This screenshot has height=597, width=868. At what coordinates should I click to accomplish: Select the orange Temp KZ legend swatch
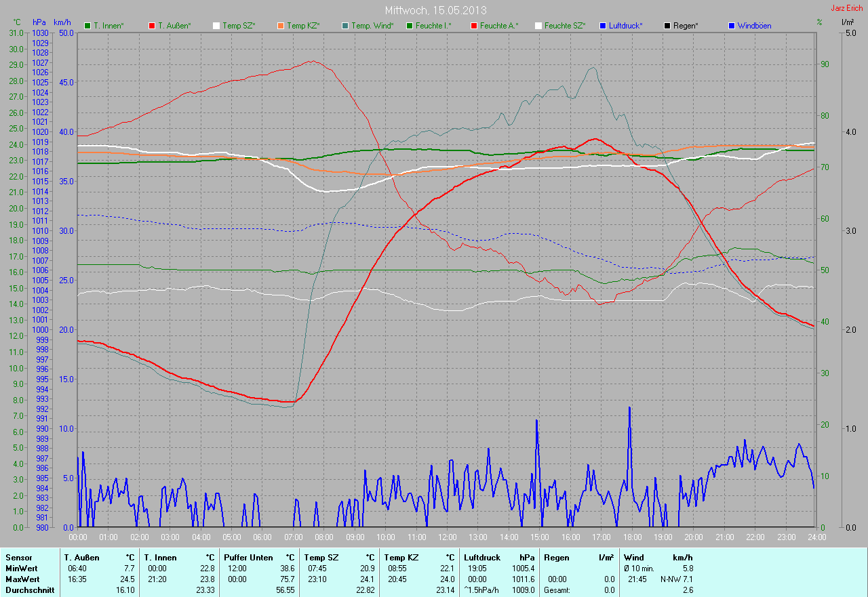pos(281,26)
